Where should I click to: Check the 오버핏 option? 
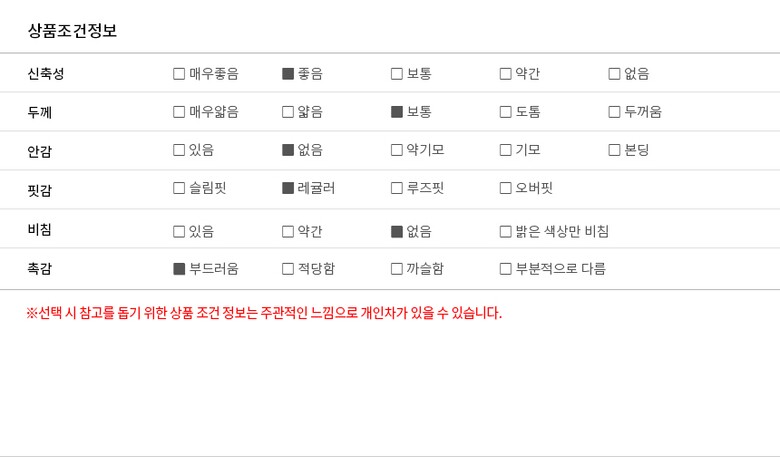point(506,188)
